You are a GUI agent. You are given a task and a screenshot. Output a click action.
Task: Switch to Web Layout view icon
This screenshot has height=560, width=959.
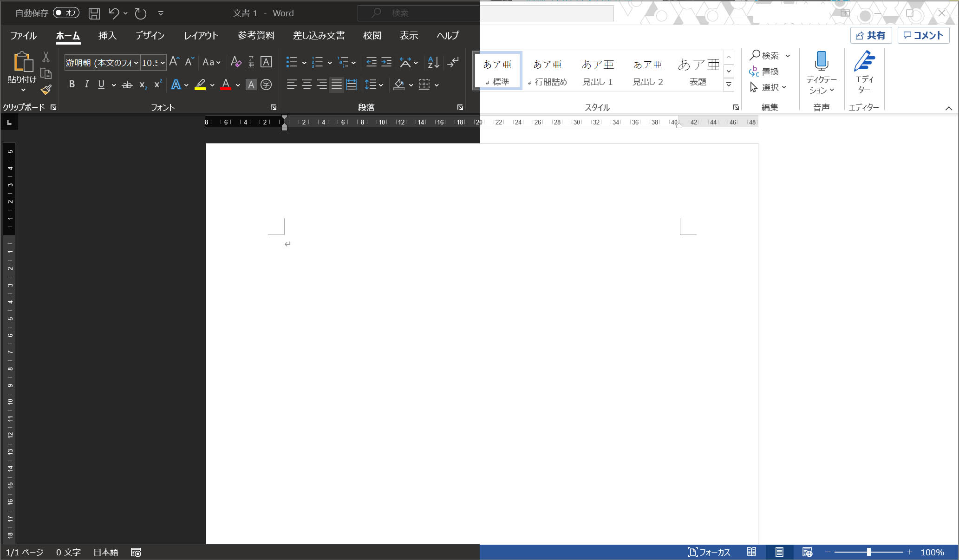tap(807, 552)
